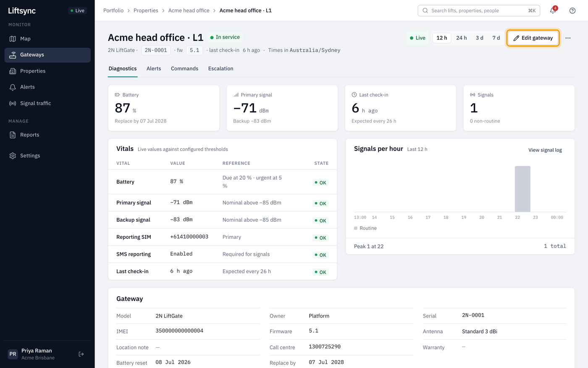Screen dimensions: 588x368
Task: Select the 7 d time range
Action: 496,38
